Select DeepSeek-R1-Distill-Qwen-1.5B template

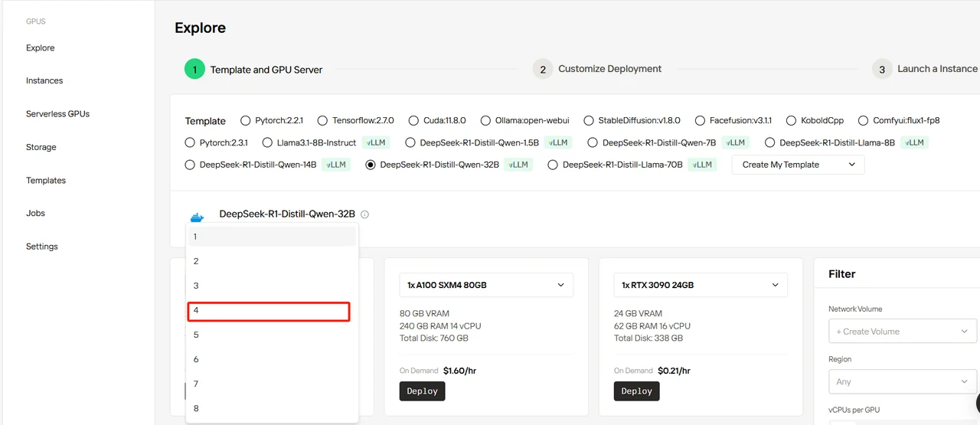(x=410, y=142)
